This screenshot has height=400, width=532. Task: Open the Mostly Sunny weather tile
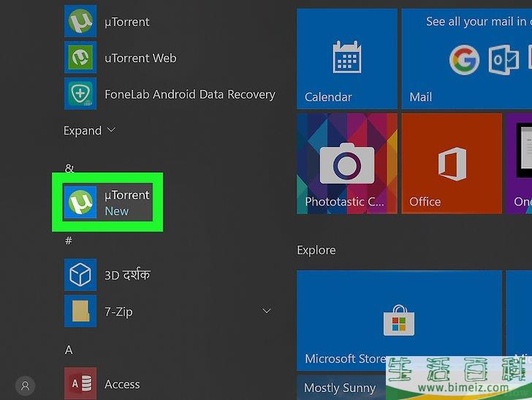click(341, 388)
